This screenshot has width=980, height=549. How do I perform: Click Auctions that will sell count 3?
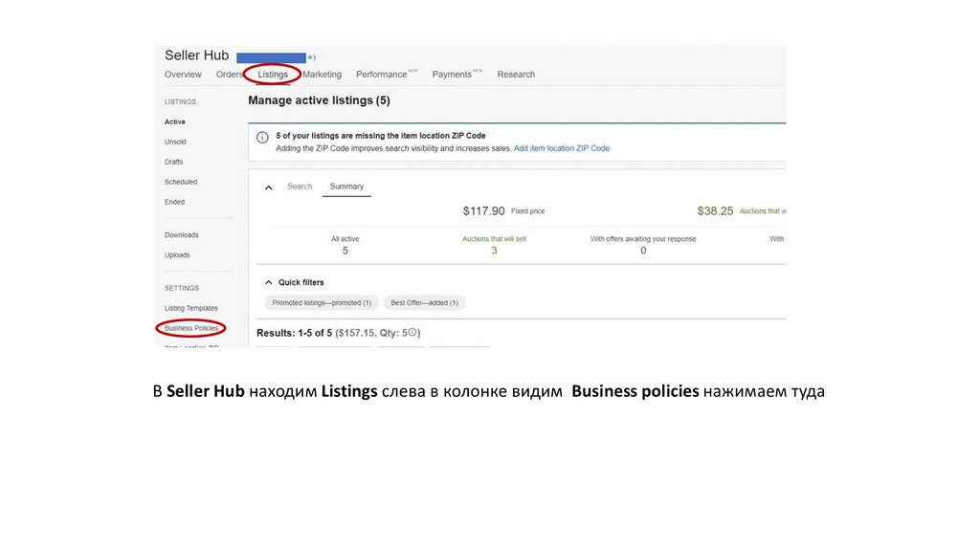[x=494, y=251]
